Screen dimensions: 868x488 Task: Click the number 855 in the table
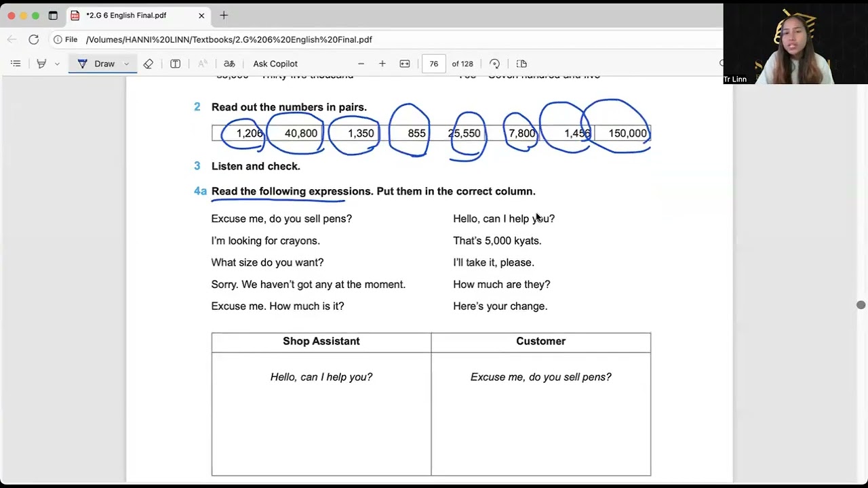[417, 134]
